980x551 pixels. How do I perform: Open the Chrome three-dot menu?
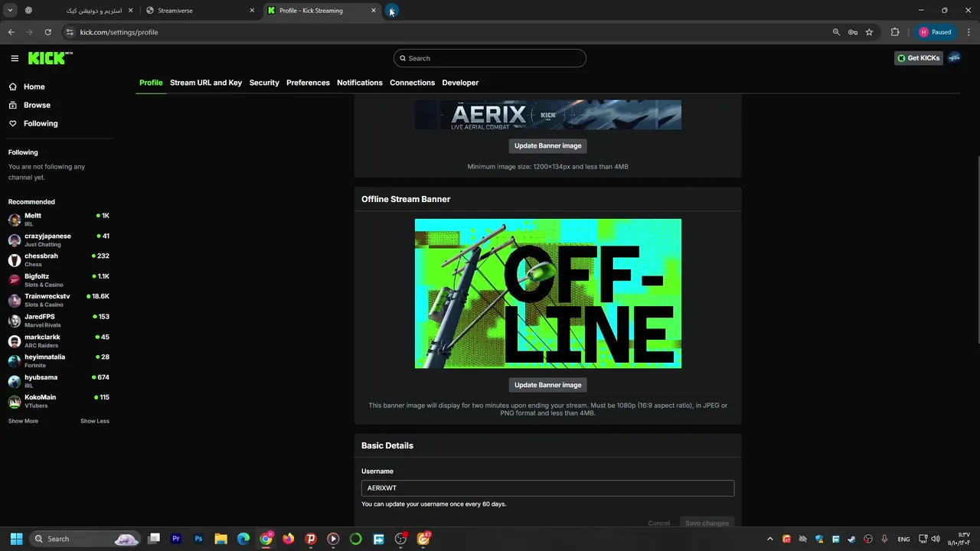pos(969,32)
